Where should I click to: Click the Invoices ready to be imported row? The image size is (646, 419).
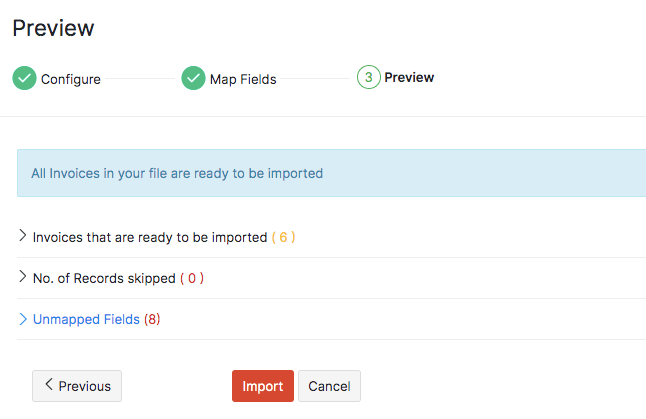pyautogui.click(x=150, y=238)
